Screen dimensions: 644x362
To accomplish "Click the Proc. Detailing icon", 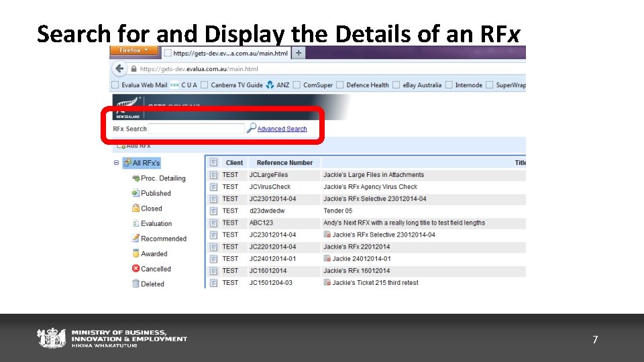I will click(136, 178).
